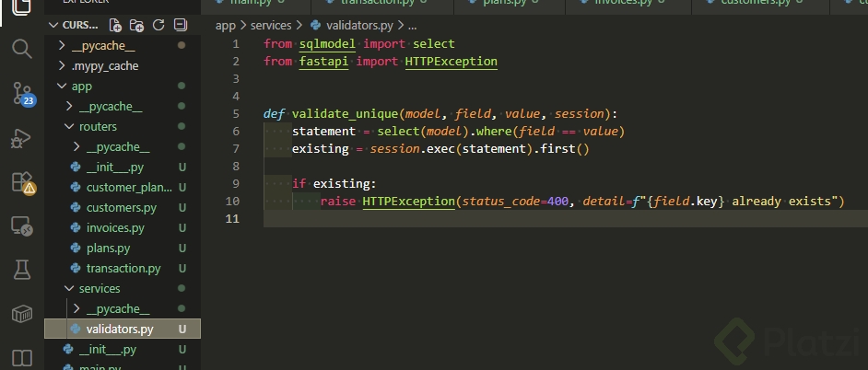The height and width of the screenshot is (370, 868).
Task: Open Extensions view with warning badge
Action: pos(22,181)
